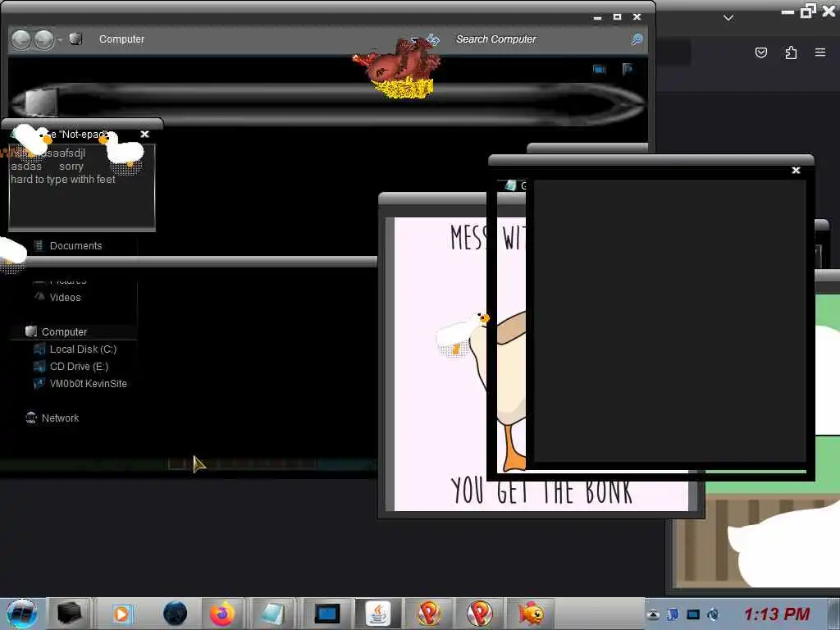Click the bonk goose meme image

pos(442,363)
